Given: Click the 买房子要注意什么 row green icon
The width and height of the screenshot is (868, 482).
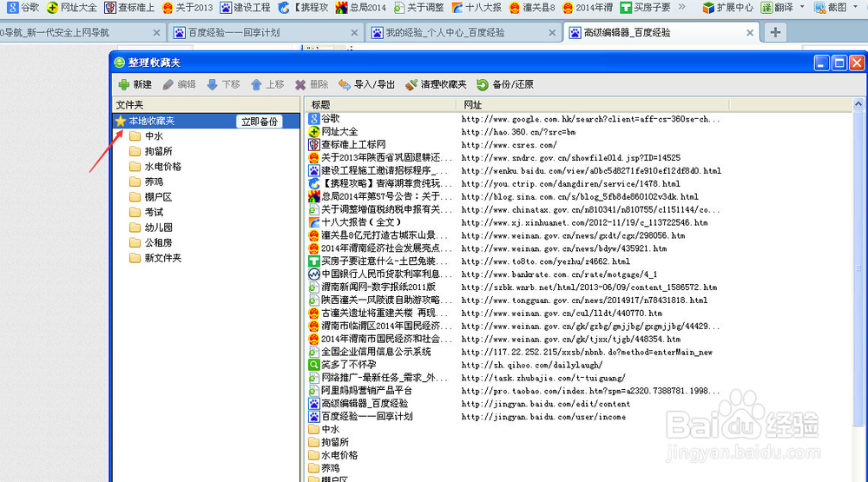Looking at the screenshot, I should click(x=314, y=261).
